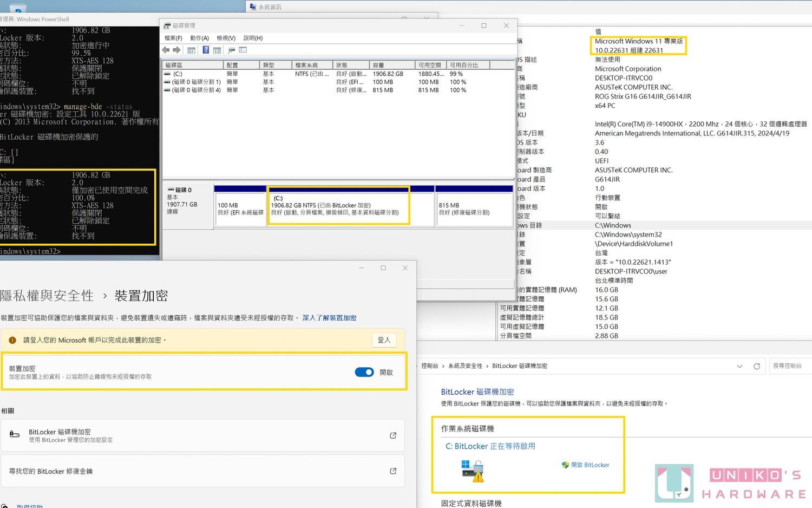Click the shield icon next to 開啟 BitLocker
This screenshot has width=812, height=508.
(566, 465)
